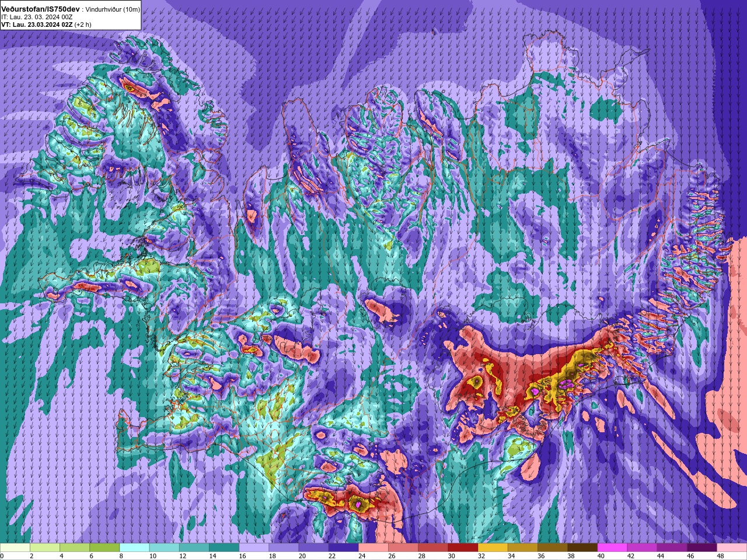This screenshot has width=747, height=560.
Task: Click the legend value 0
Action: pos(2,556)
